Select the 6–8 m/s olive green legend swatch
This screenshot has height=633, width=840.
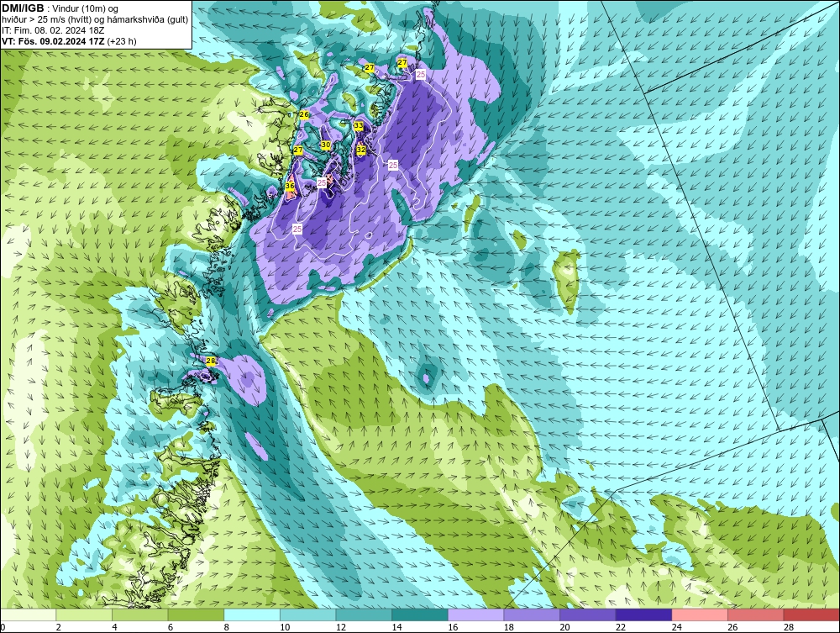coord(196,615)
